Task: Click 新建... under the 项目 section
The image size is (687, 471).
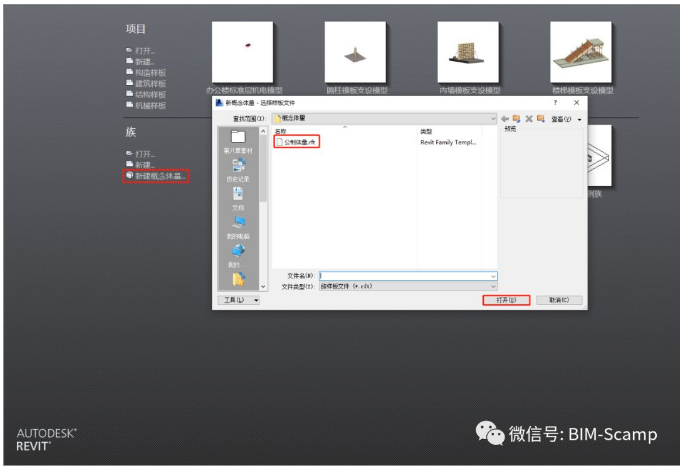Action: (145, 62)
